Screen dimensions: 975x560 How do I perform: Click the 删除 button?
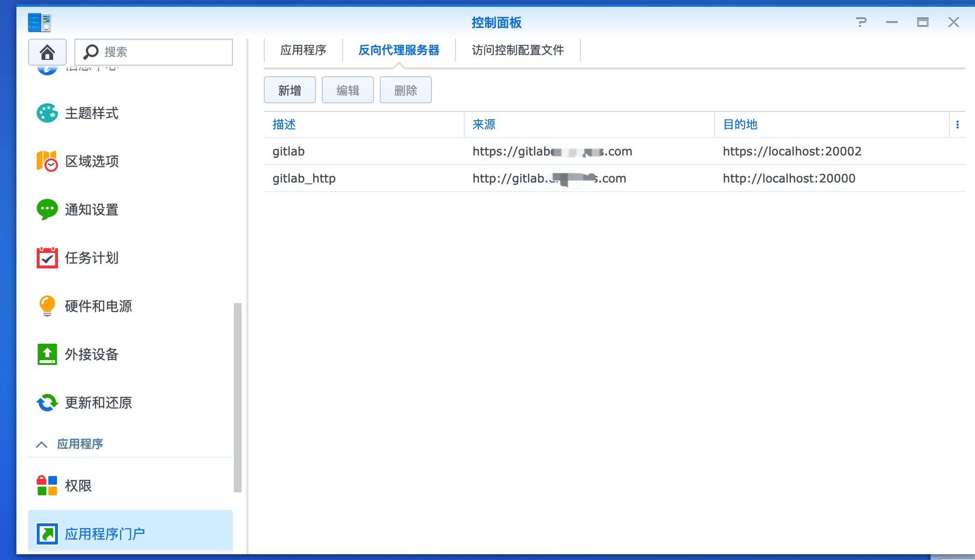[x=406, y=90]
